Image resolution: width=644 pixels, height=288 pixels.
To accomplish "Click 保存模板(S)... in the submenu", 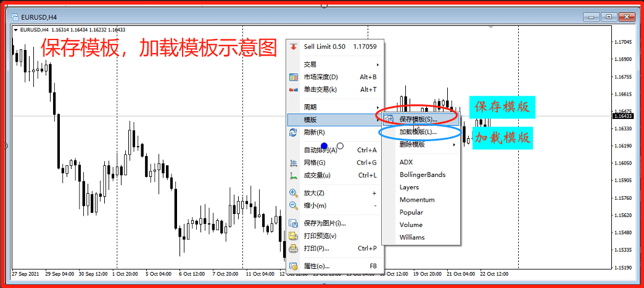I will (421, 119).
